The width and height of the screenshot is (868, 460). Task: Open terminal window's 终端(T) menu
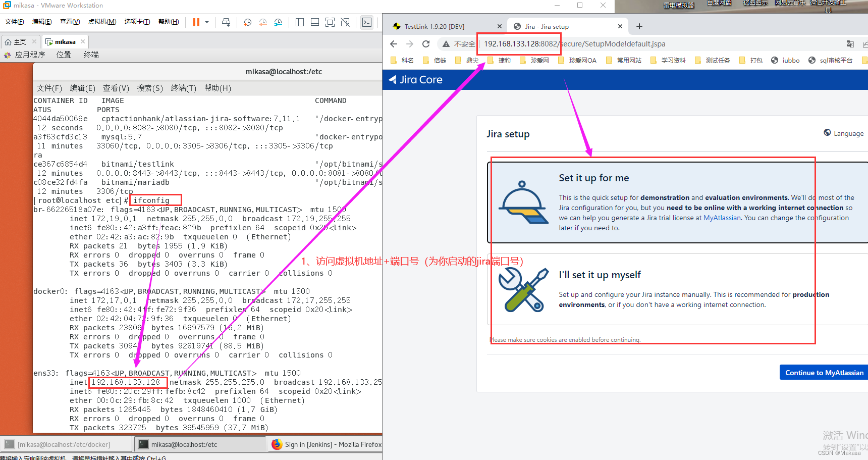click(184, 88)
